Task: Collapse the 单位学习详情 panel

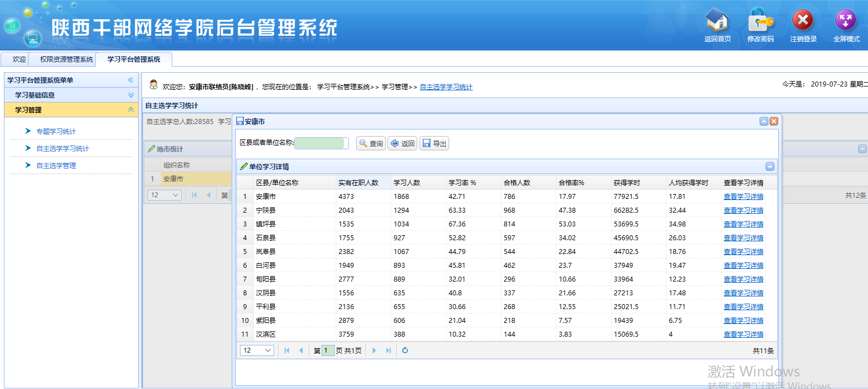Action: pos(770,166)
